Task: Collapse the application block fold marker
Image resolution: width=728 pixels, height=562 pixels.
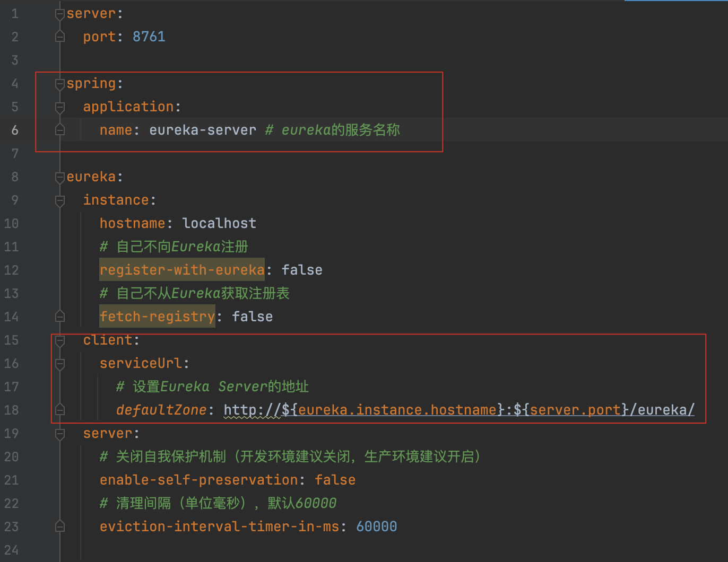Action: [60, 108]
